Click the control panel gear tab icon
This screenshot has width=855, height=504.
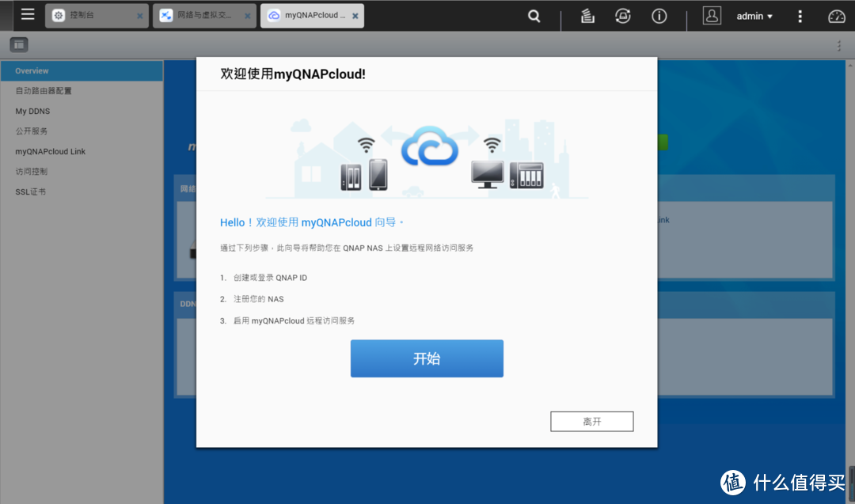pos(59,15)
